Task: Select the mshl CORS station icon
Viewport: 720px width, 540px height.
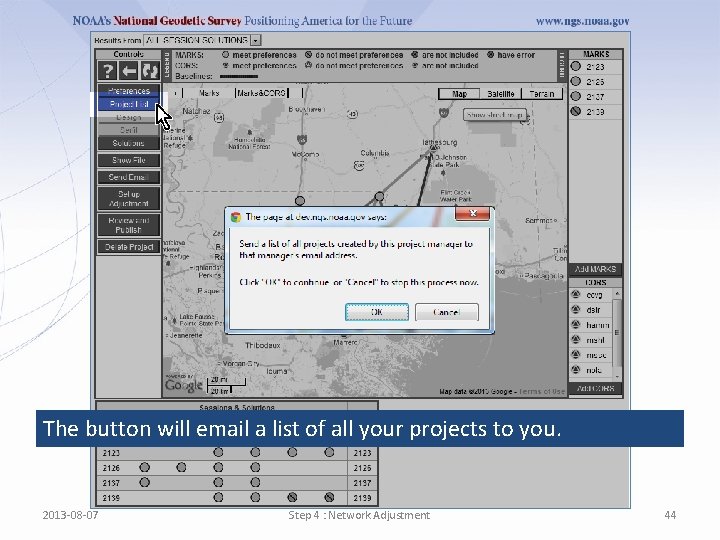Action: coord(575,340)
